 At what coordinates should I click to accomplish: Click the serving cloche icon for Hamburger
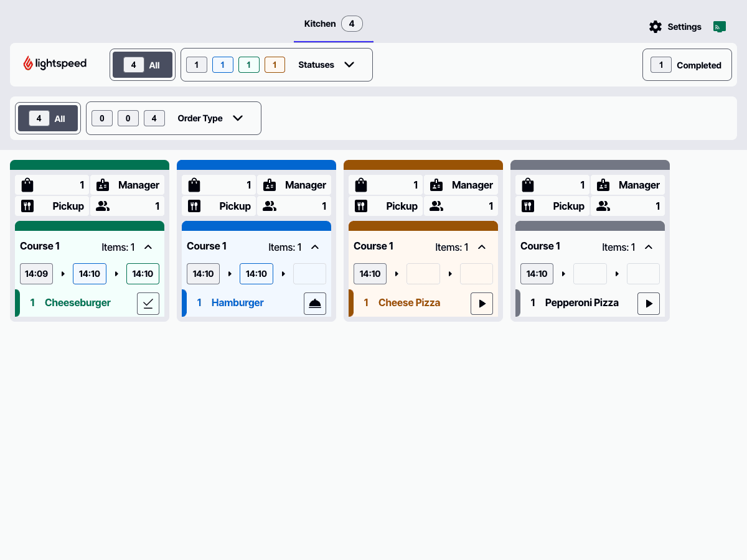tap(315, 304)
